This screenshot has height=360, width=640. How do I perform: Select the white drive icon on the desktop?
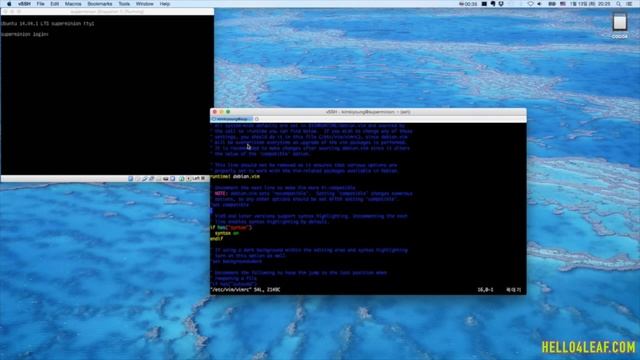tap(620, 22)
